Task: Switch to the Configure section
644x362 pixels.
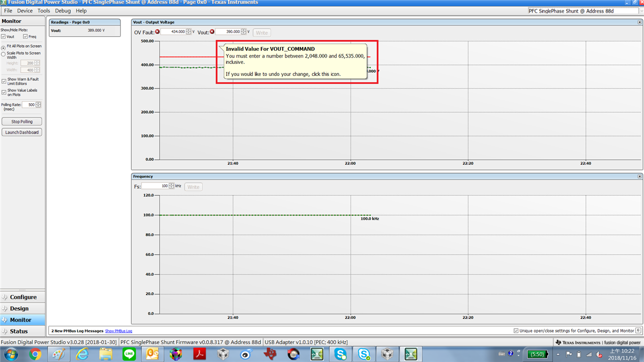Action: 23,297
